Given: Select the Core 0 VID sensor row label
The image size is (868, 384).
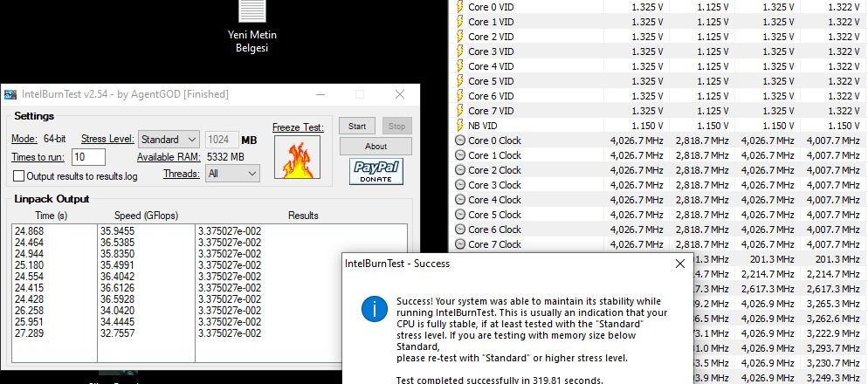Looking at the screenshot, I should [491, 7].
